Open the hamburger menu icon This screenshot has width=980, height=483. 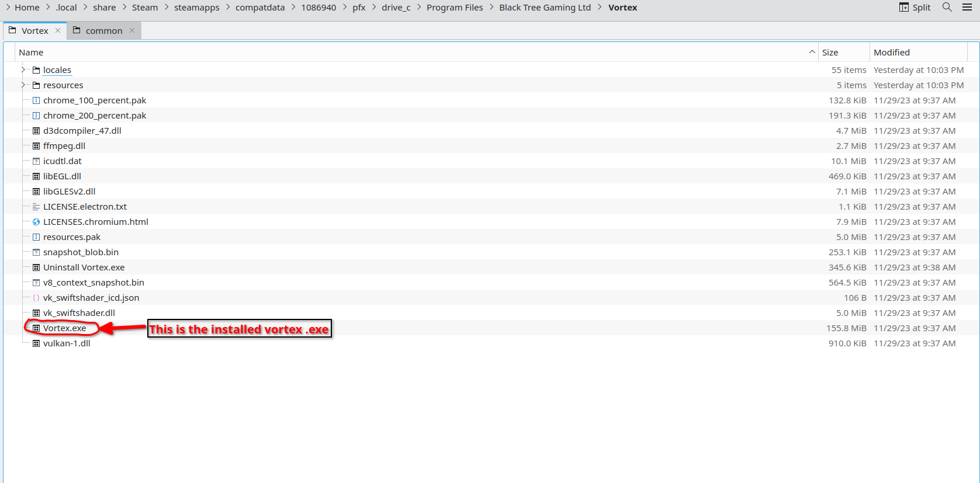click(x=967, y=7)
